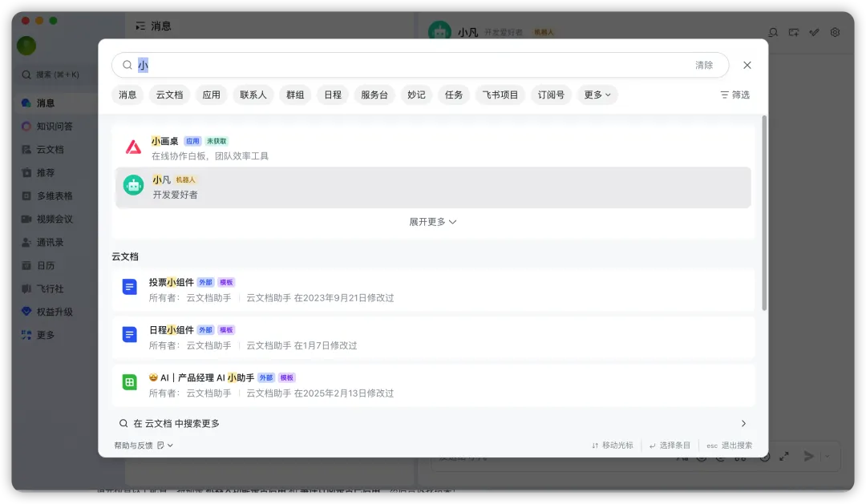Click the search text field
The height and width of the screenshot is (504, 866).
tap(419, 65)
